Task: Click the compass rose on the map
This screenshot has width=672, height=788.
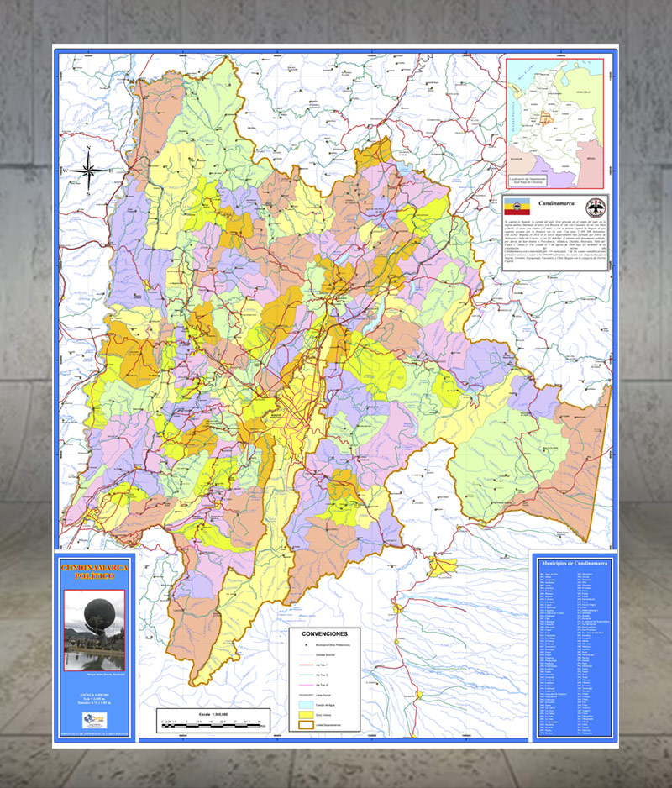Action: 88,170
